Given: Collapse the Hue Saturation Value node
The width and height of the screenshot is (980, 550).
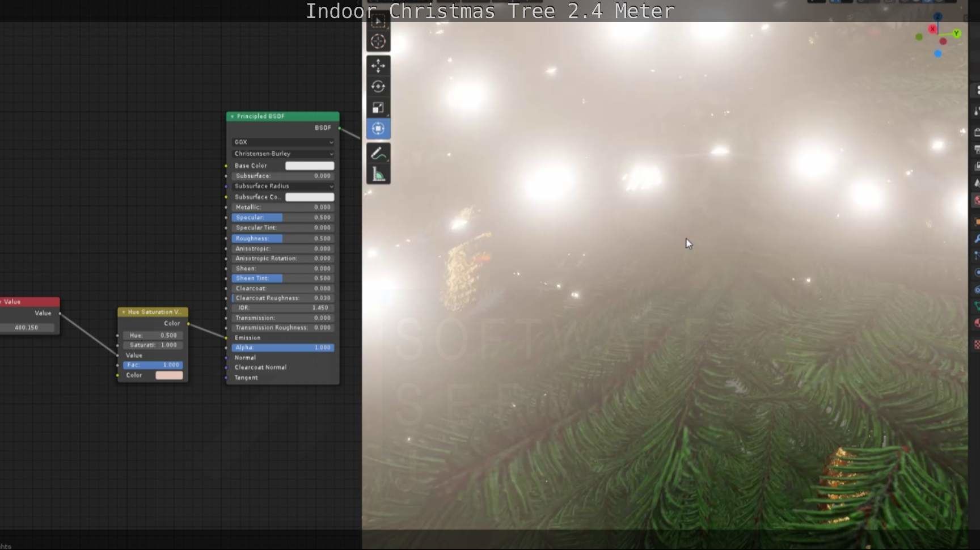Looking at the screenshot, I should (124, 312).
